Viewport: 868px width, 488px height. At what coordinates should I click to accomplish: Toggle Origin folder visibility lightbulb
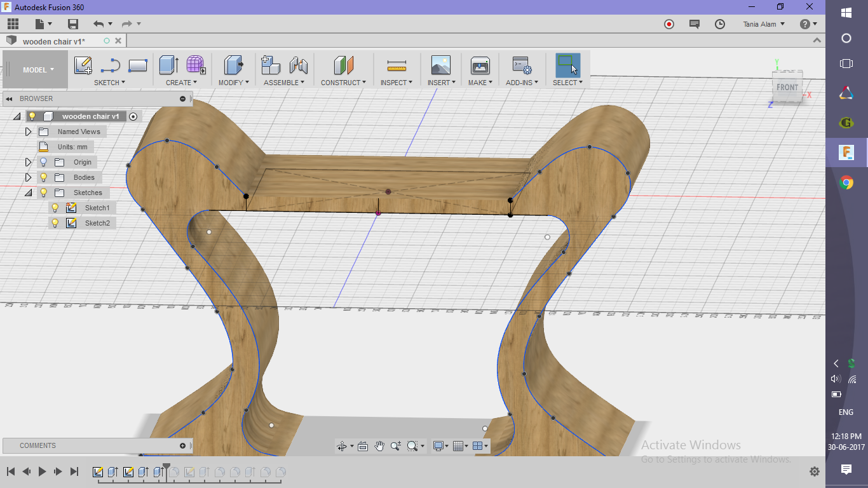(43, 162)
